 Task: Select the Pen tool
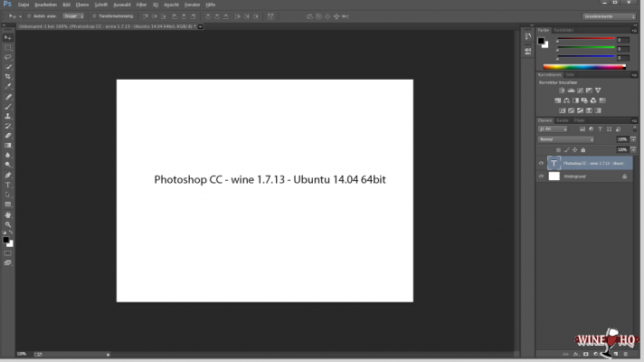coord(8,176)
